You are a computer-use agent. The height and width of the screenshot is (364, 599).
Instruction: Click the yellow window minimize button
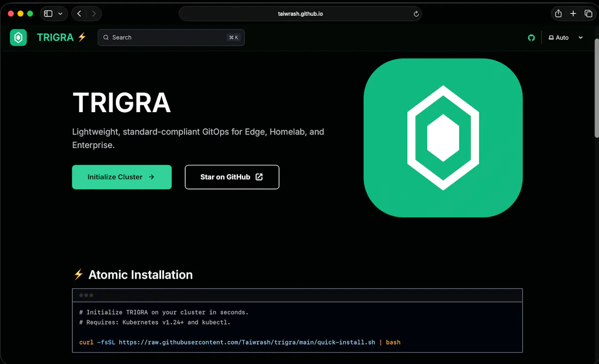point(20,13)
